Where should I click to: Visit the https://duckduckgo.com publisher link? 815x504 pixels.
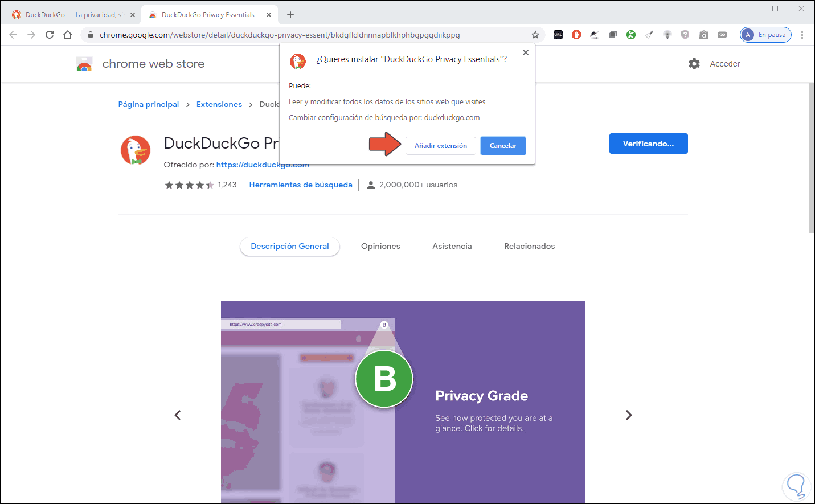[263, 165]
